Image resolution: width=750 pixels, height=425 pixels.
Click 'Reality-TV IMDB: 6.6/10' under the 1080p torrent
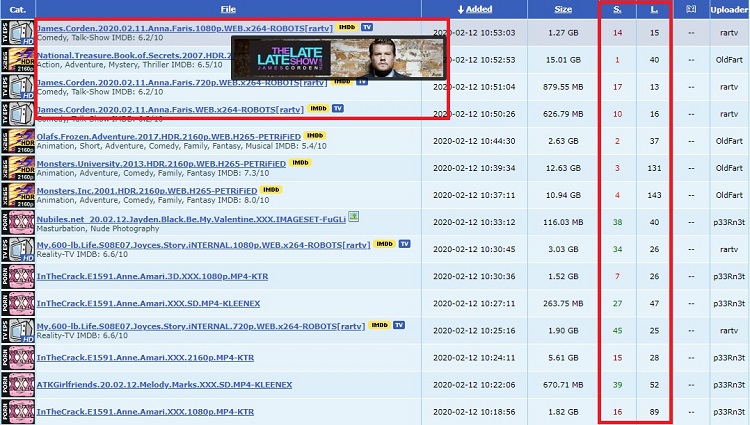click(x=82, y=254)
